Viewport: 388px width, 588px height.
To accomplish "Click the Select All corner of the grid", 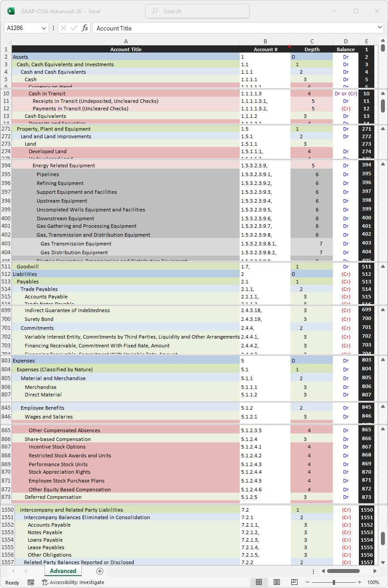I will point(6,41).
